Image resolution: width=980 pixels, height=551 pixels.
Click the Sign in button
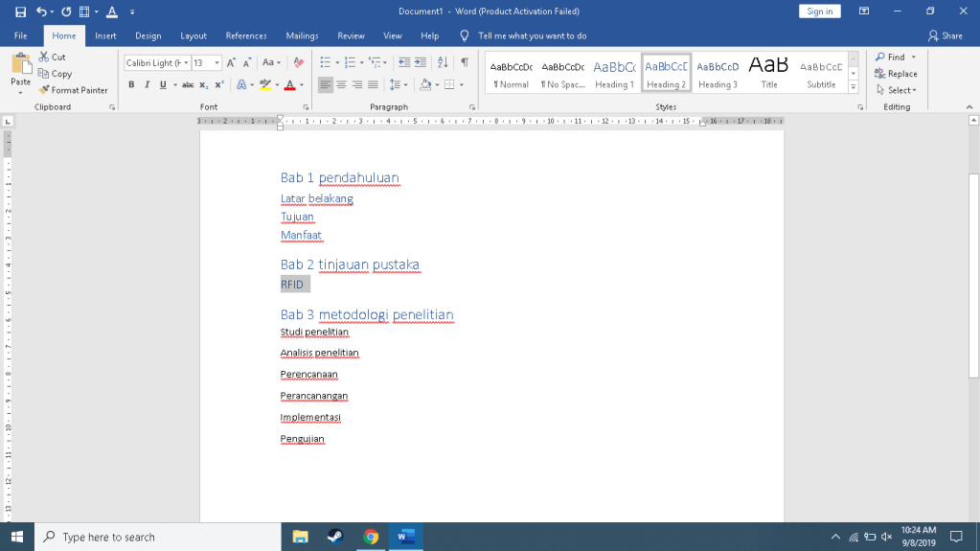click(x=819, y=11)
